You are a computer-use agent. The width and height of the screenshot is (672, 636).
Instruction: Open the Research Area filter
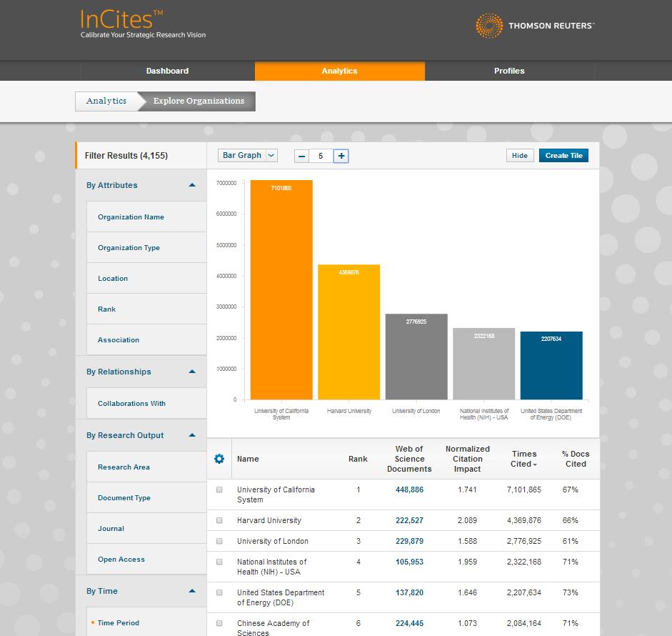(x=146, y=467)
